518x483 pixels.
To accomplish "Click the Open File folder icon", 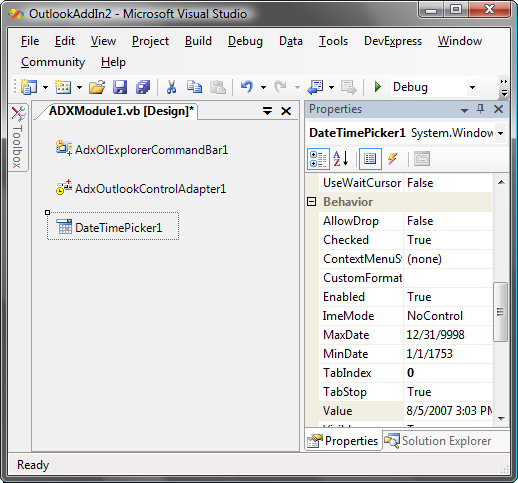I will tap(97, 87).
